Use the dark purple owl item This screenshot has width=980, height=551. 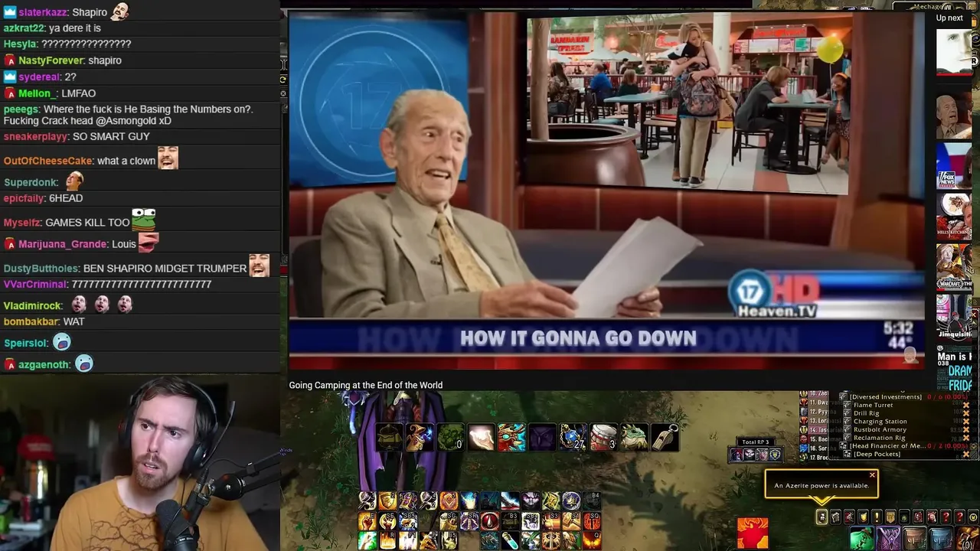[542, 437]
